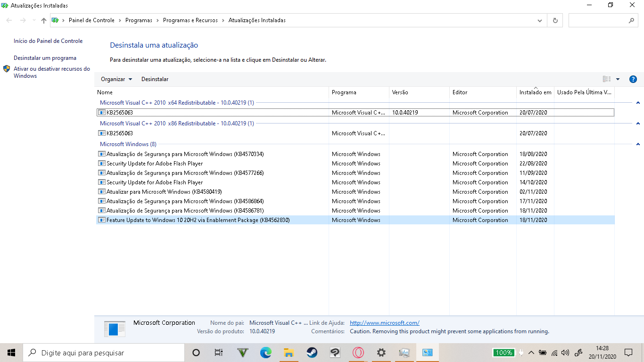Open recent locations dropdown near navigation arrows
Screen dimensions: 644x362
tap(34, 20)
